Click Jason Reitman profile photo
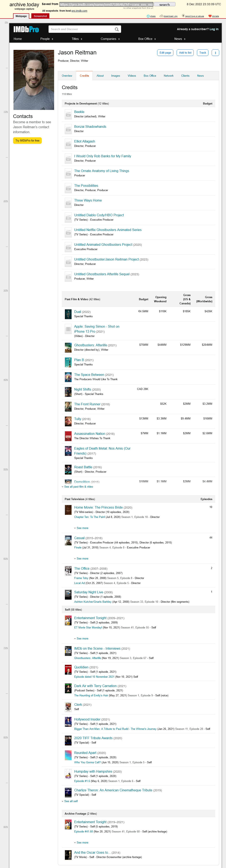This screenshot has height=868, width=226. [34, 80]
